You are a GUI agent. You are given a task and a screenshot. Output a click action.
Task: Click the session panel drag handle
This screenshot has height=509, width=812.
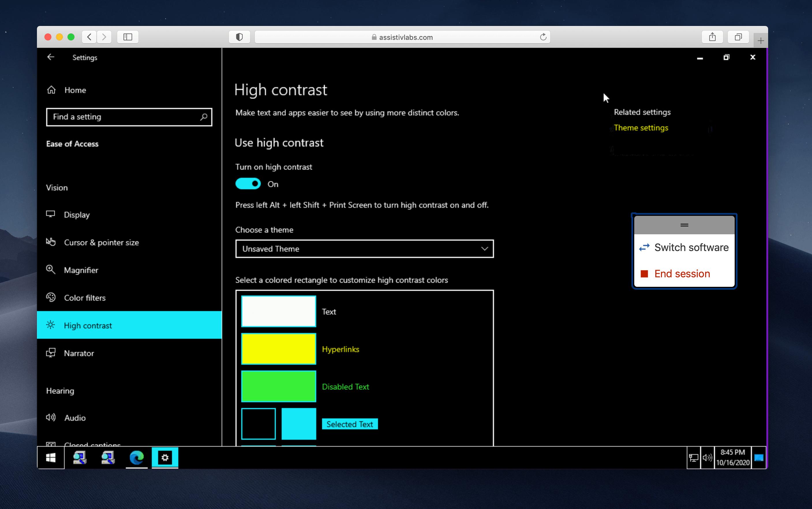[x=684, y=225]
